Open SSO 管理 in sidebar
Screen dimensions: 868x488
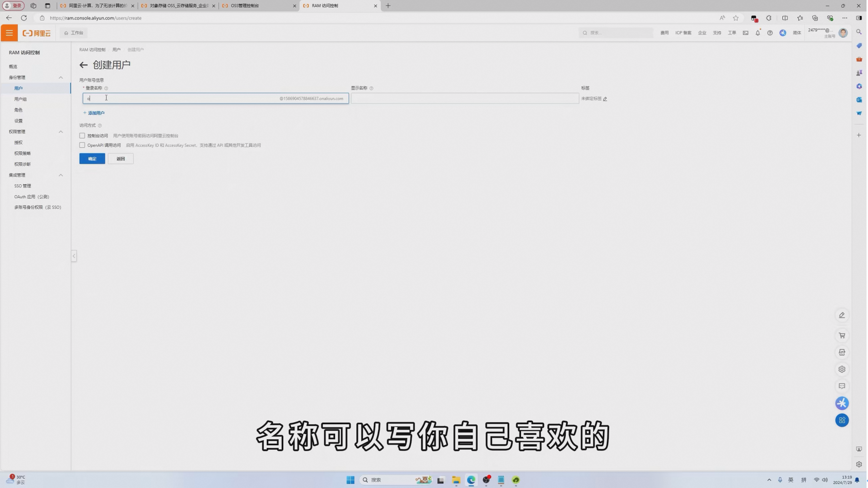click(22, 186)
